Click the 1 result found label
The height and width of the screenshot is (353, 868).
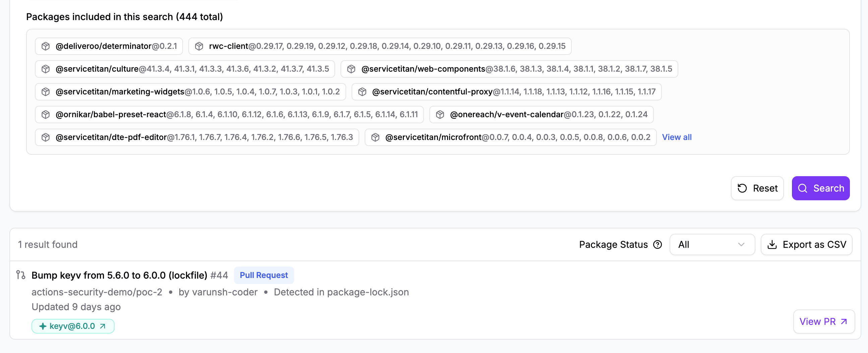click(x=48, y=244)
